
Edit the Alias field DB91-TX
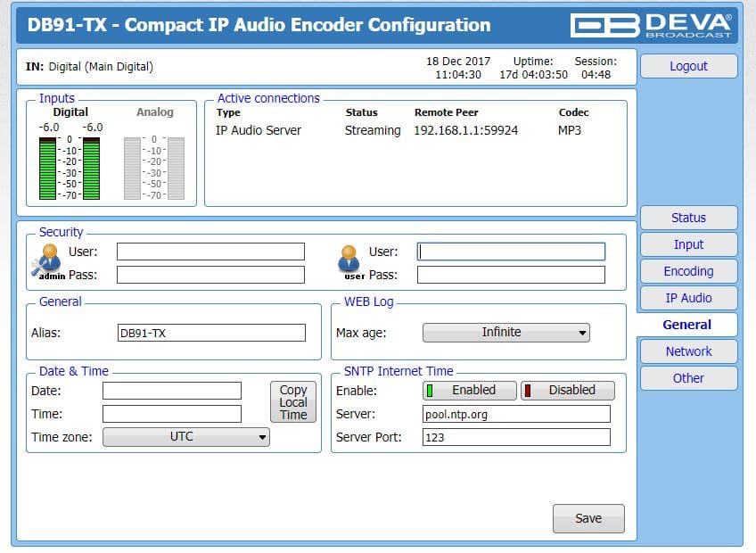click(211, 333)
